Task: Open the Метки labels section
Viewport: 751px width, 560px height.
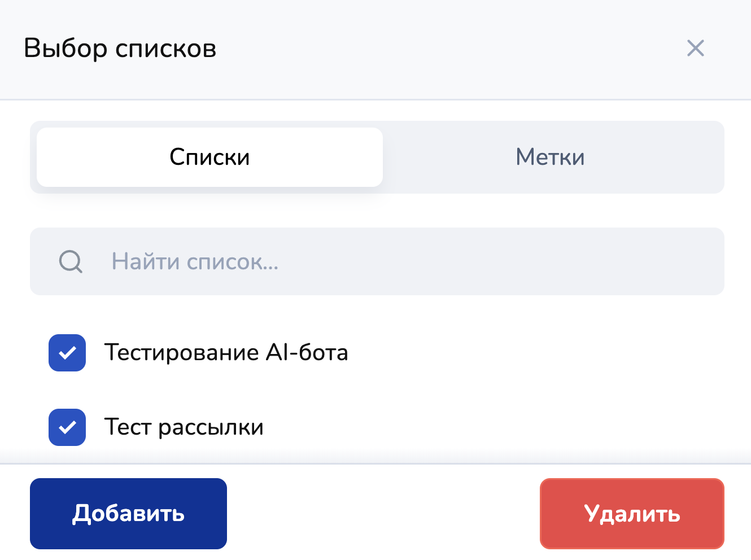Action: point(550,157)
